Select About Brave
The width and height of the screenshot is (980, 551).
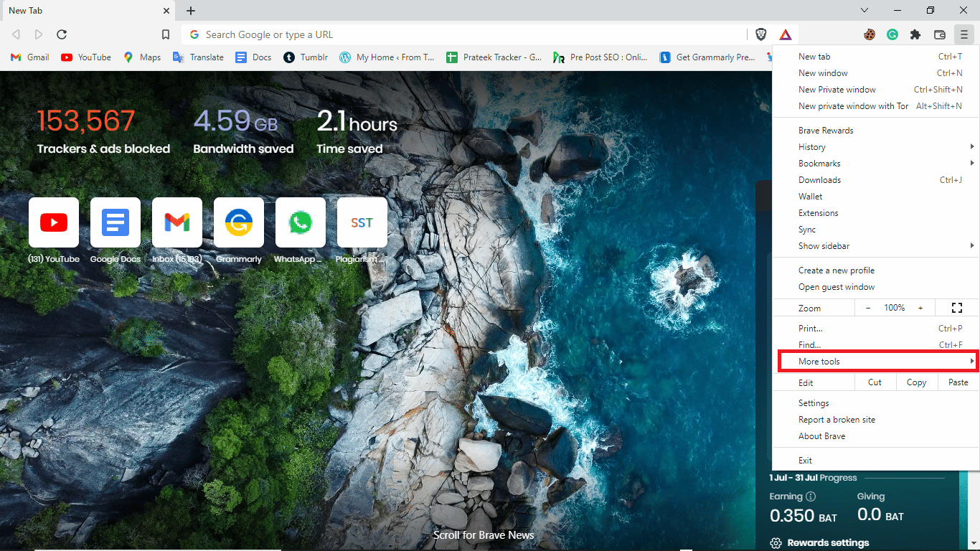coord(876,436)
